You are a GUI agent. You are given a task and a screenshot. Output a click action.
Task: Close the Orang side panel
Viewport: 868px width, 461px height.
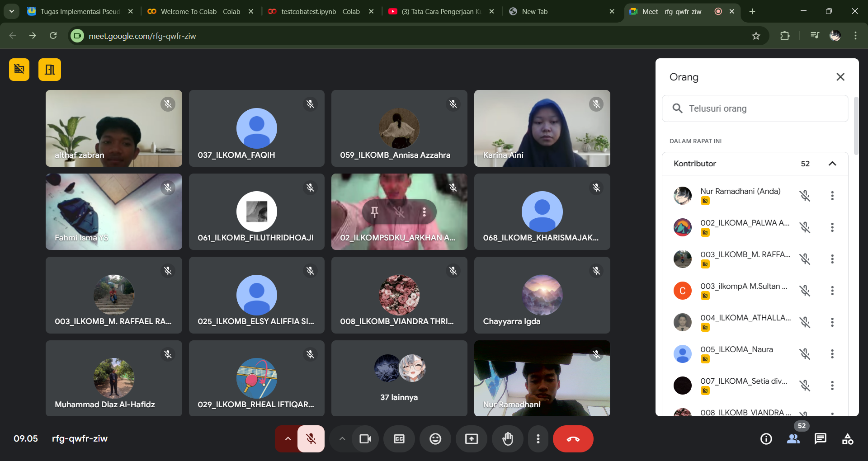[840, 77]
